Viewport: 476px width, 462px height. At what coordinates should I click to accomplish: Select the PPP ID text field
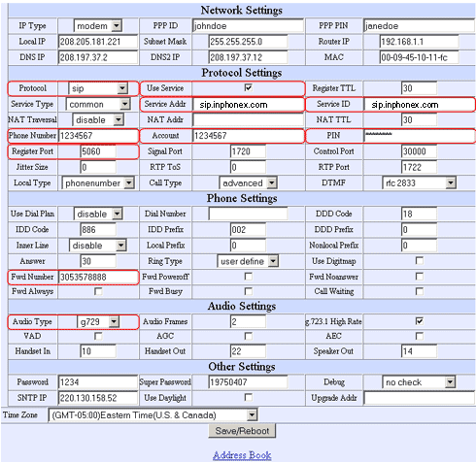248,26
